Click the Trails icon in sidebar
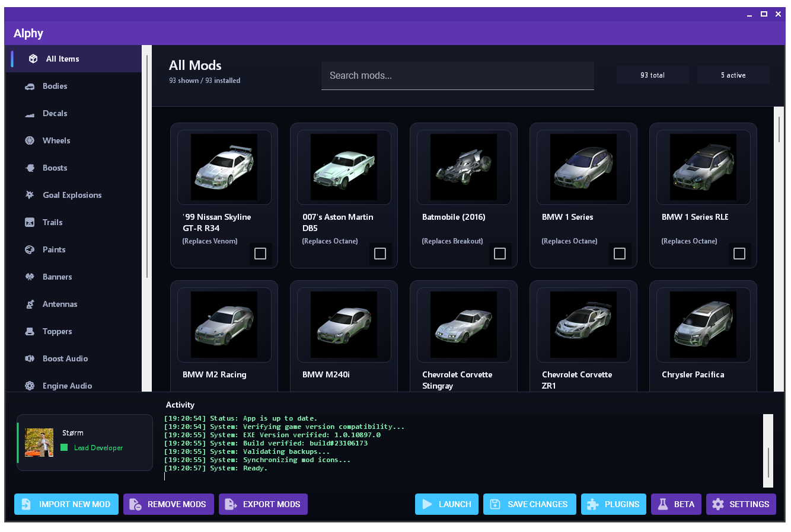 click(x=30, y=222)
